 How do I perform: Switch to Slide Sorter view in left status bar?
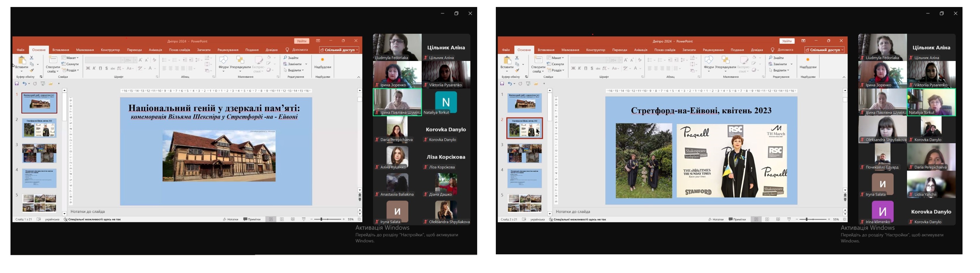[x=282, y=219]
